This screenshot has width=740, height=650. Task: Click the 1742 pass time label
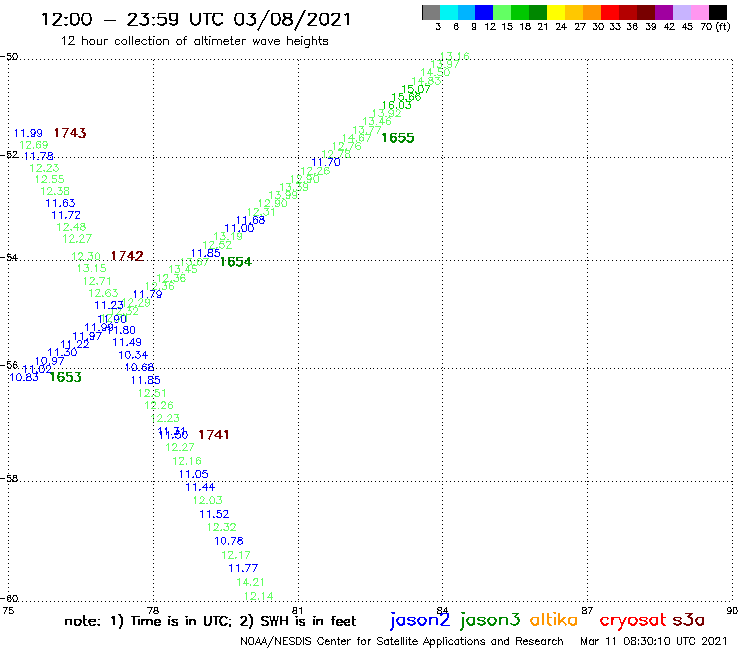(x=127, y=256)
